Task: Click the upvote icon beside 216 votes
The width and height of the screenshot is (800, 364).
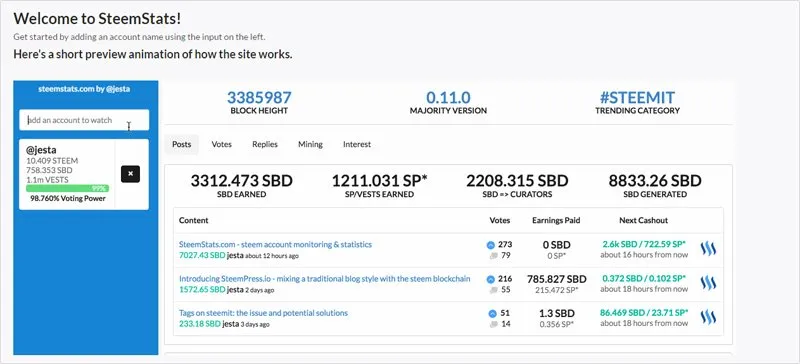Action: [x=491, y=279]
